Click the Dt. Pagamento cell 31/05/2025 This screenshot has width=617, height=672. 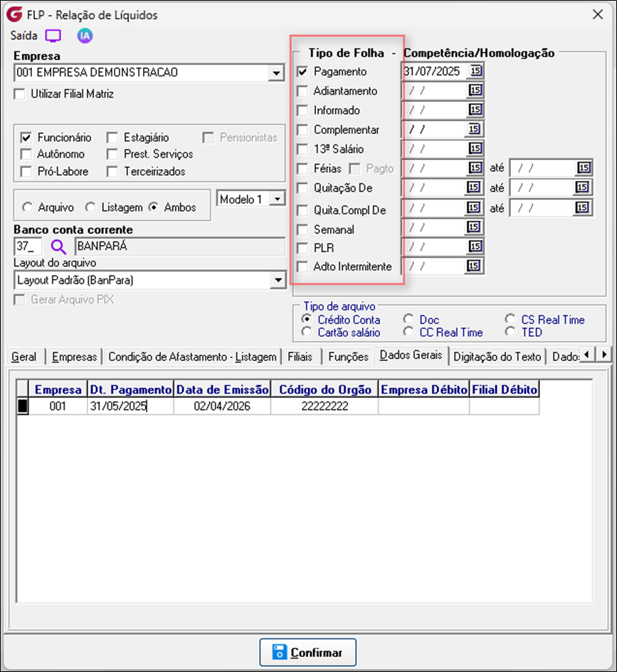130,406
